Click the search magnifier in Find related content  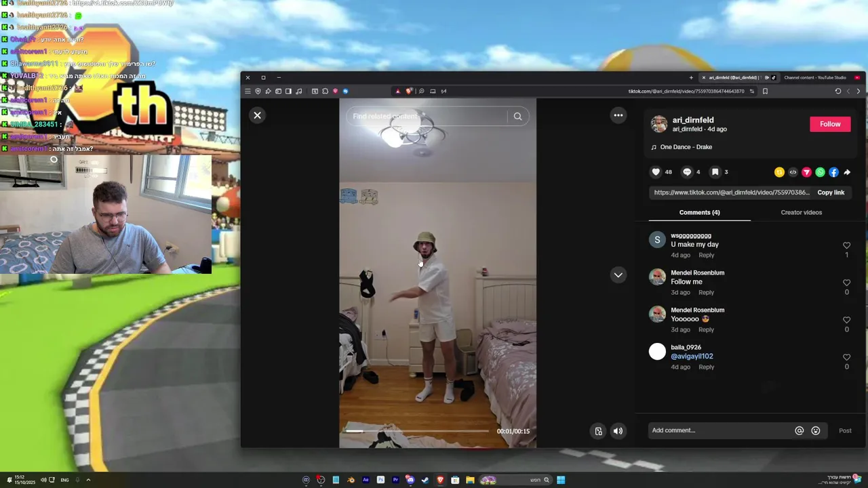coord(517,117)
